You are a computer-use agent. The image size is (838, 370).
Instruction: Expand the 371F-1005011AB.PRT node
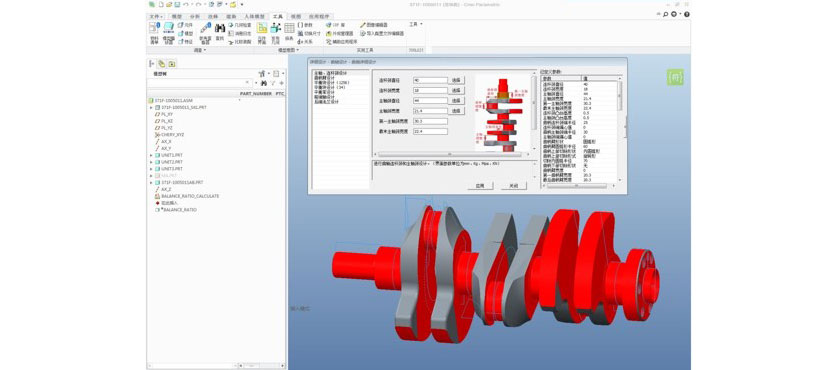click(151, 182)
